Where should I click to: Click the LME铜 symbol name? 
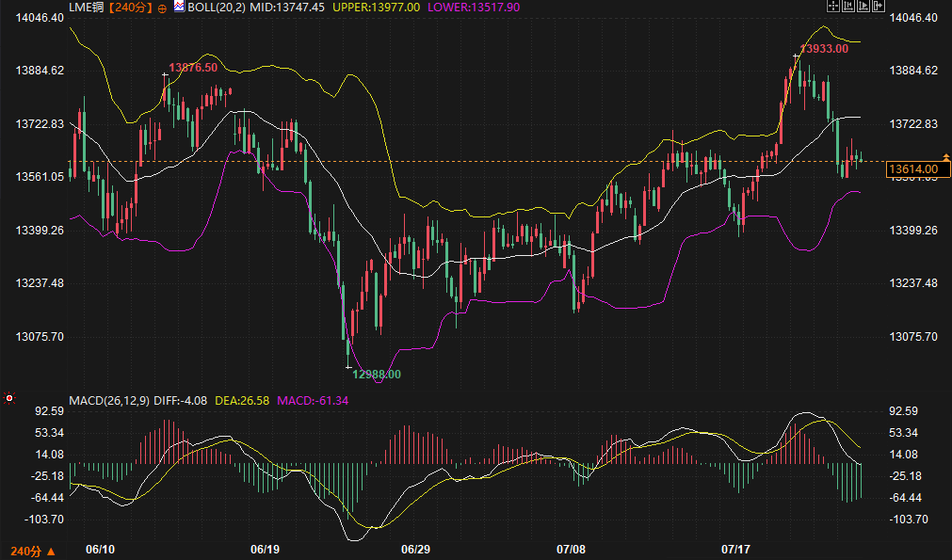87,8
